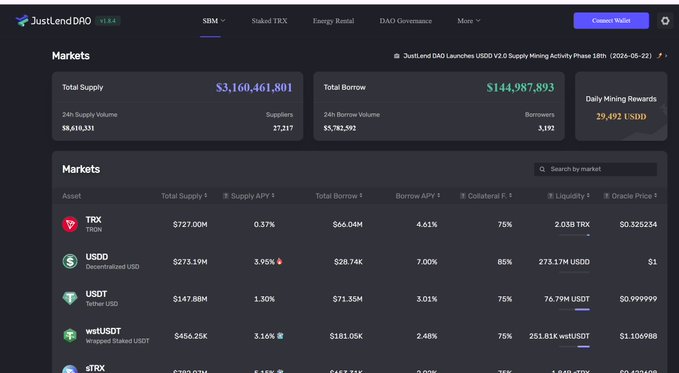Click the TRX liquidity utilization bar

pyautogui.click(x=574, y=235)
